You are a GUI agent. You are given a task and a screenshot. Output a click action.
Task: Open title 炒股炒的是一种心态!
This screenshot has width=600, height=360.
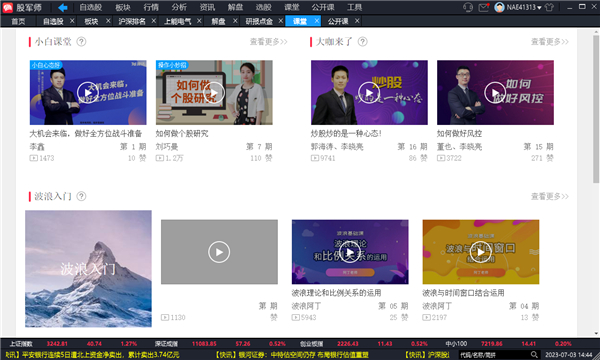pos(346,134)
